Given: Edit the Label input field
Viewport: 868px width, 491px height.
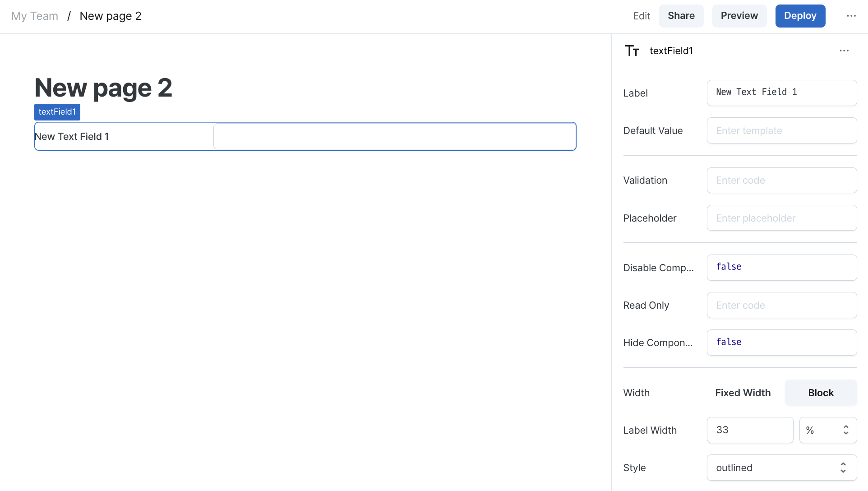Looking at the screenshot, I should point(781,93).
